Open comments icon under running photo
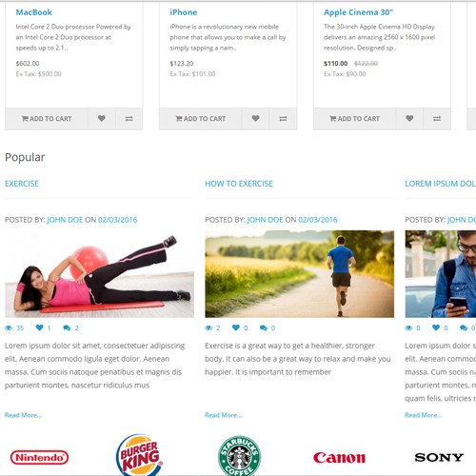 click(x=264, y=327)
